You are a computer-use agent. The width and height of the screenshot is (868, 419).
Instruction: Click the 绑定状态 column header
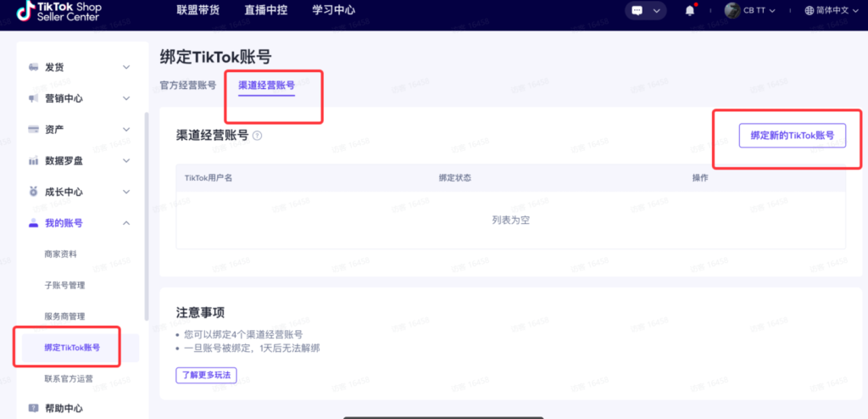pos(454,177)
